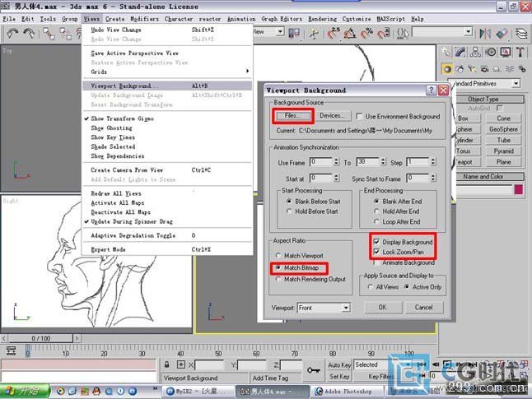Open the reference coordinate View dropdown
Screen dimensions: 532x399
[280, 32]
